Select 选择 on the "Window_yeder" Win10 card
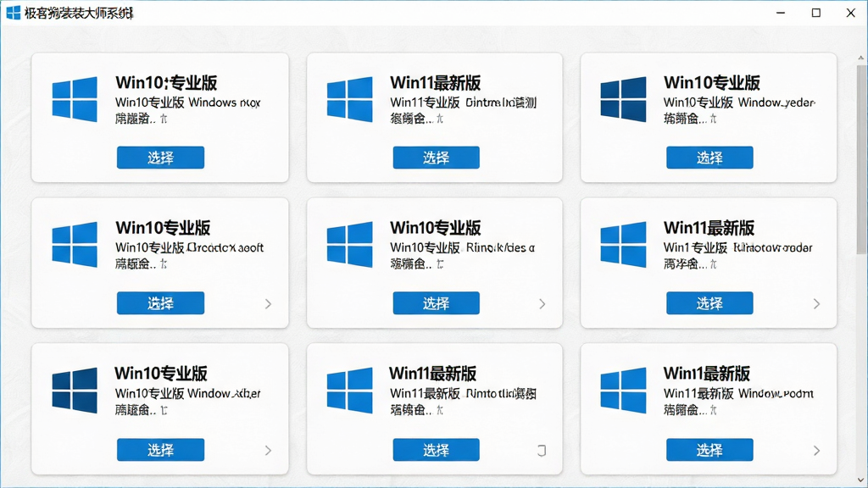 [709, 158]
